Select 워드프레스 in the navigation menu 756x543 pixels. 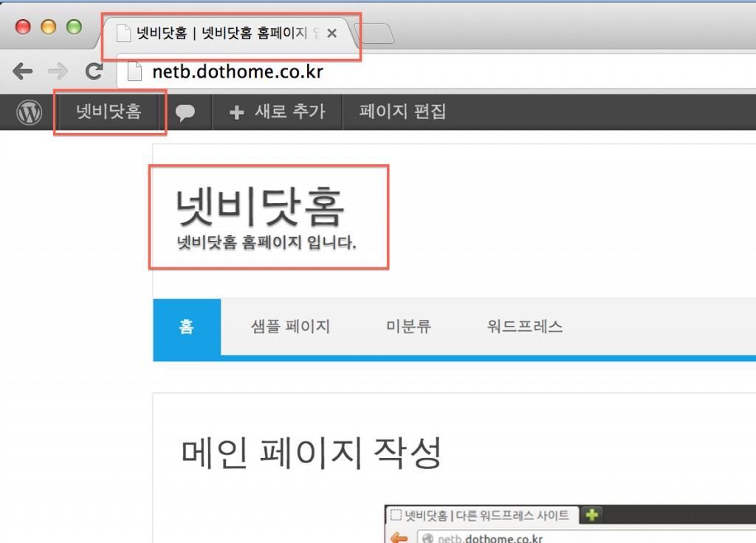(525, 327)
